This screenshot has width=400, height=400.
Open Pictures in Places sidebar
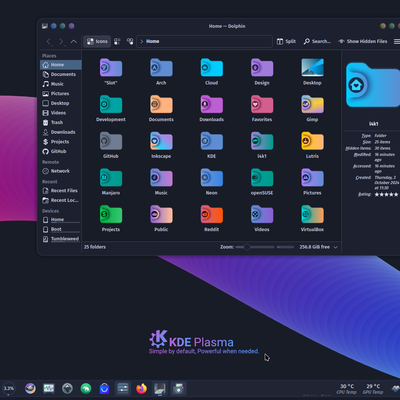tap(61, 94)
